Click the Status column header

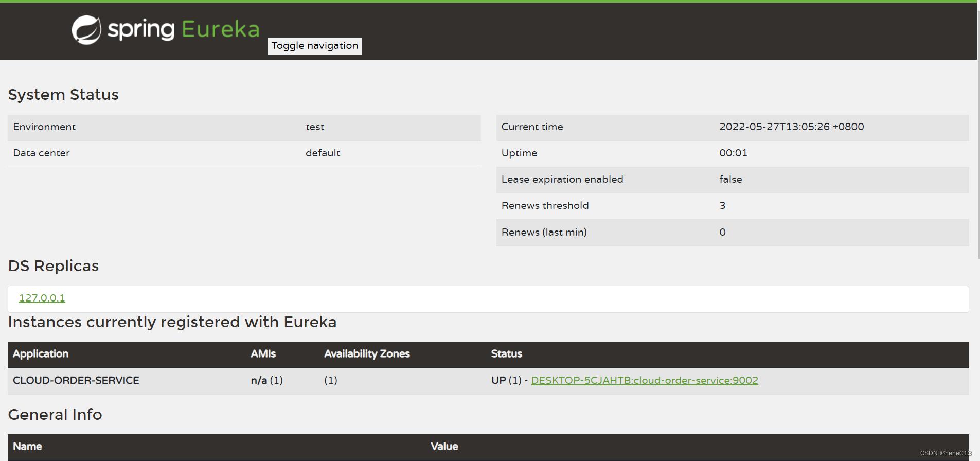click(507, 354)
